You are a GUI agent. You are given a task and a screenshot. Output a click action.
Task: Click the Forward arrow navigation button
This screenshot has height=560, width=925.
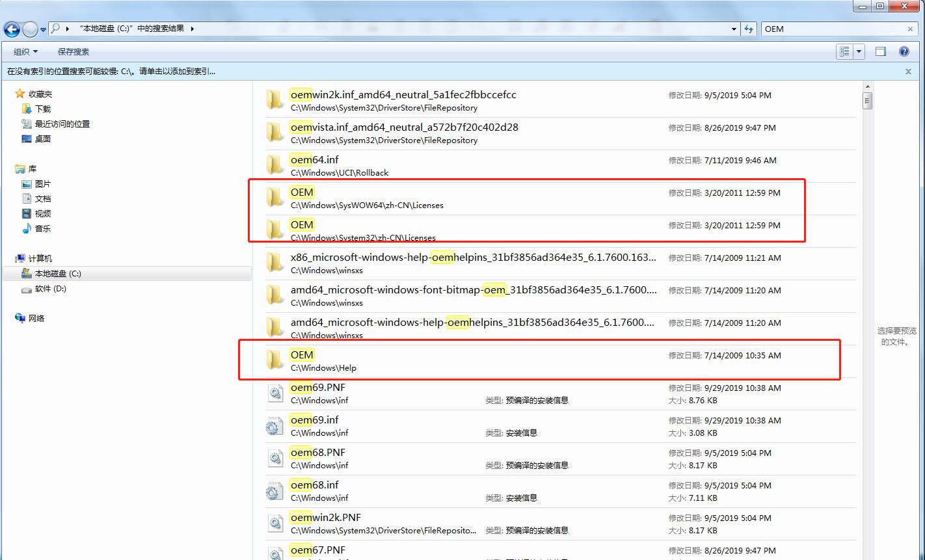pos(30,29)
